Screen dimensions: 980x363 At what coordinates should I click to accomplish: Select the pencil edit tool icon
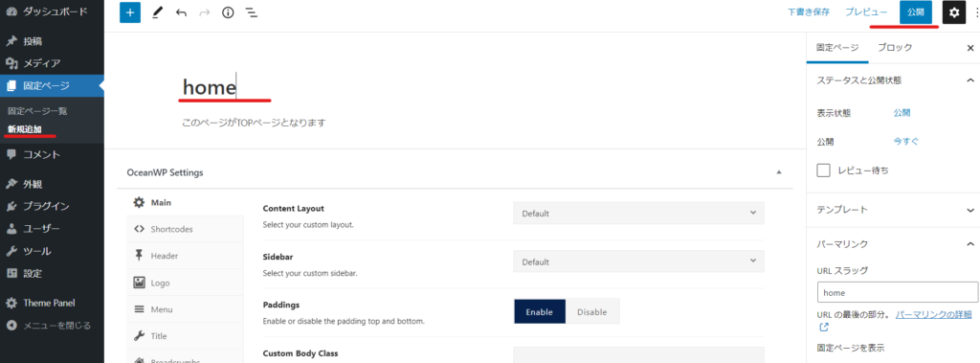tap(157, 12)
